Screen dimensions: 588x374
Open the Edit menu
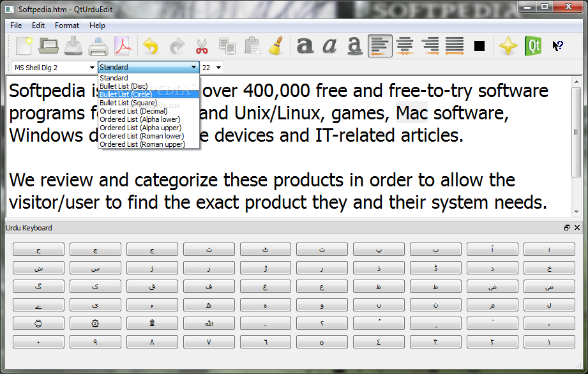point(38,26)
